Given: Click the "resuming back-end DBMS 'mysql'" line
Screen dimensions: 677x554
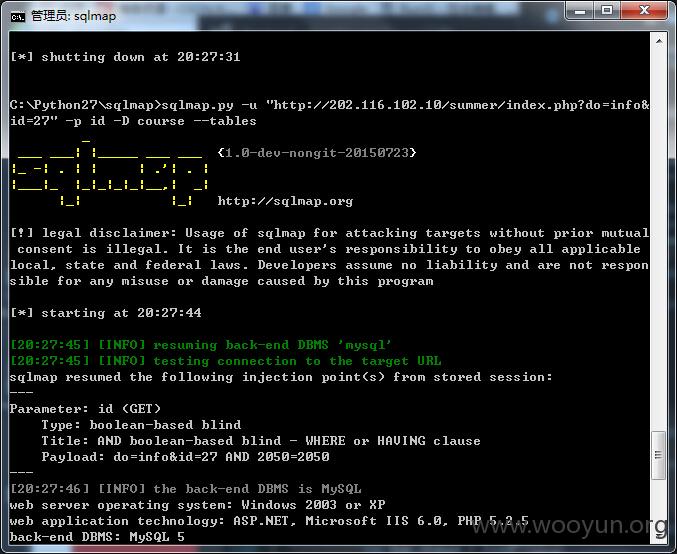Looking at the screenshot, I should pos(201,345).
